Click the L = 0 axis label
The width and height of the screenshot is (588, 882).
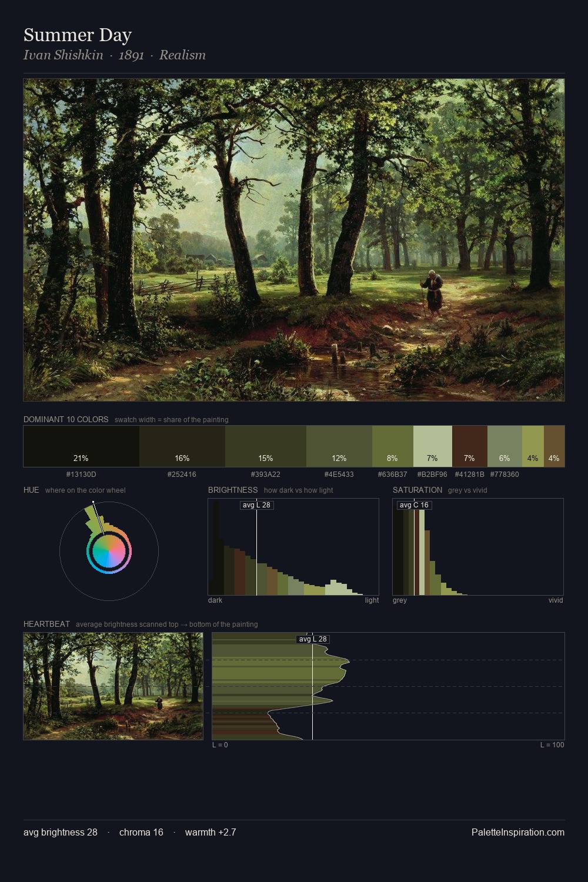220,745
